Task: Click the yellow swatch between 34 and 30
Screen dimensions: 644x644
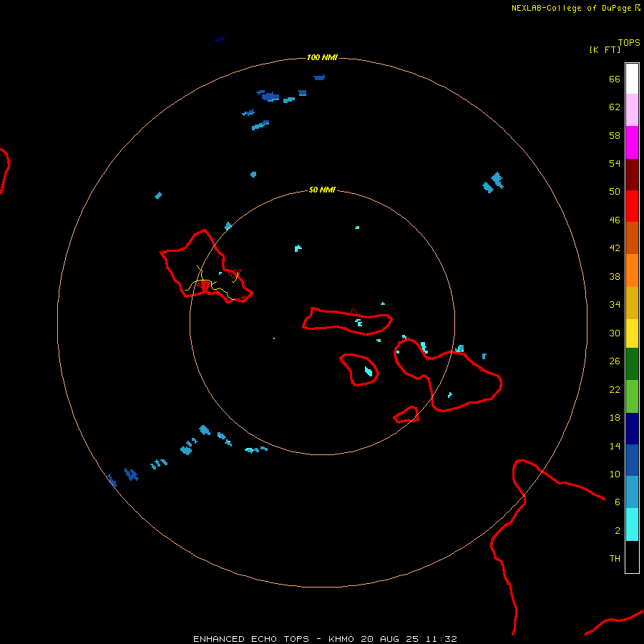Action: 632,333
